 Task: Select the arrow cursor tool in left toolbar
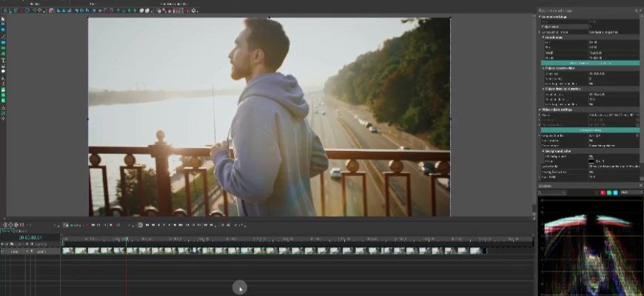(3, 19)
